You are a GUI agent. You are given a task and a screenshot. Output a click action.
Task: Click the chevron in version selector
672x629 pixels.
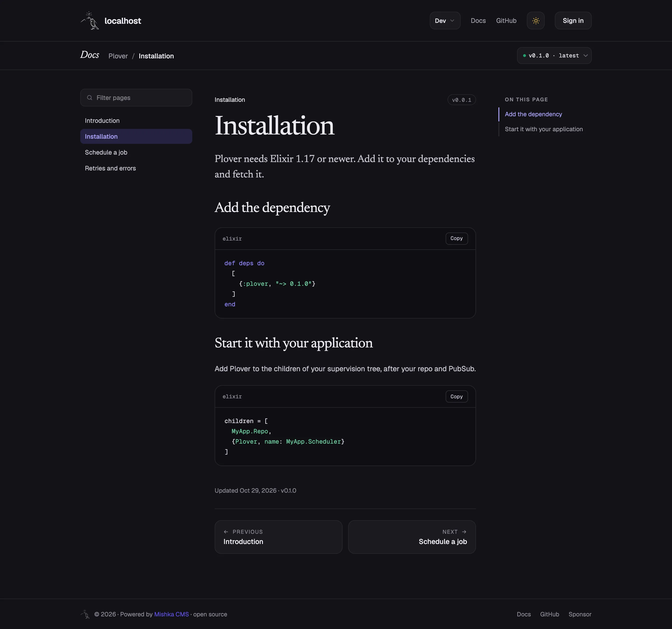585,56
